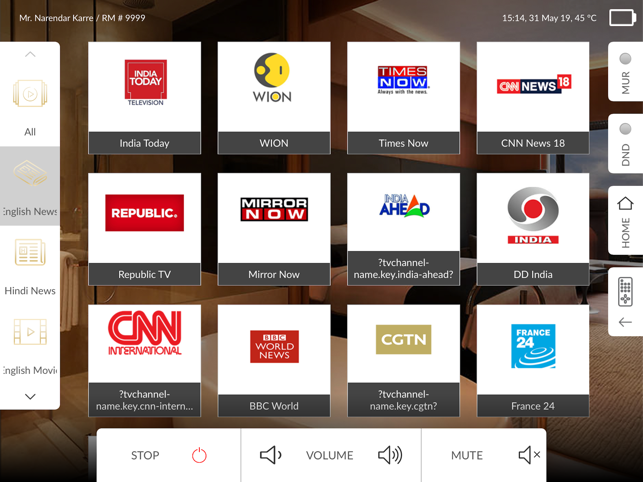This screenshot has height=482, width=643.
Task: Click the VOLUME label
Action: click(330, 455)
